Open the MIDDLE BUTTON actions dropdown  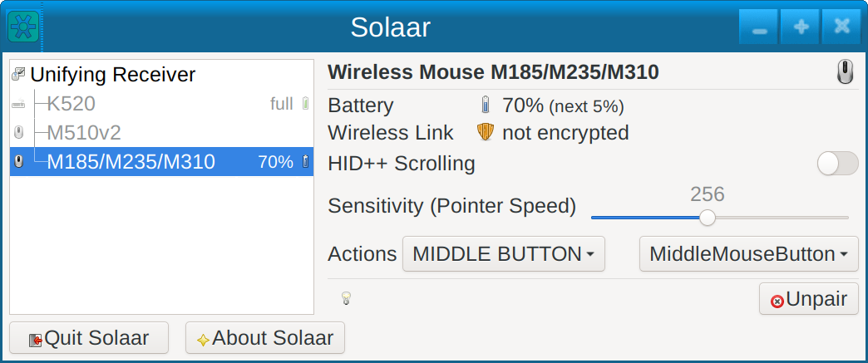tap(503, 254)
